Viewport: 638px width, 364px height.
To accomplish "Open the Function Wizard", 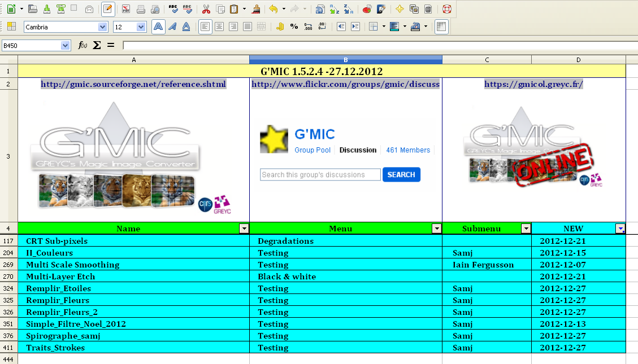I will click(x=83, y=45).
